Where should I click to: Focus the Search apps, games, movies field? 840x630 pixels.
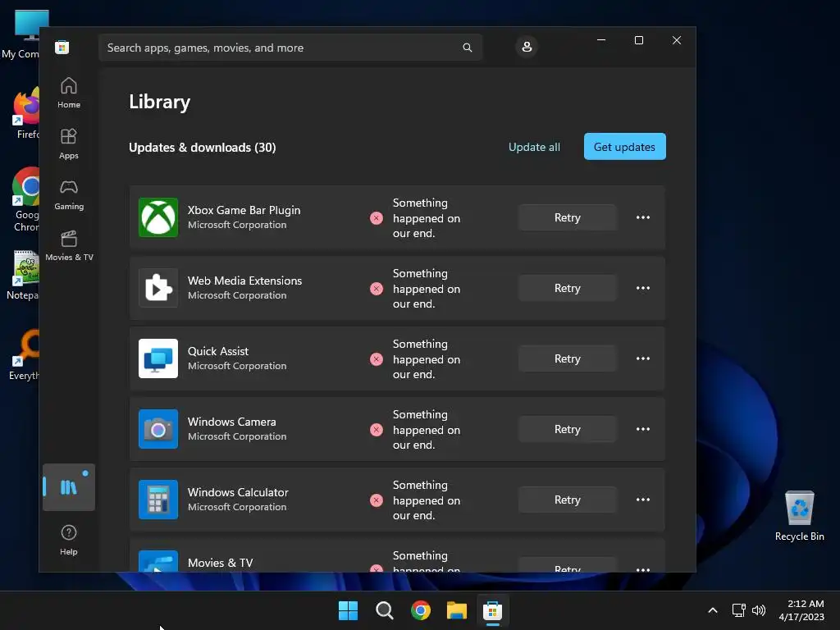click(290, 48)
